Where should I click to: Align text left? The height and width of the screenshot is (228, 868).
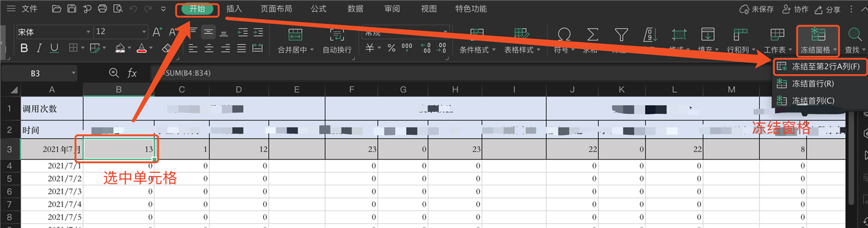[193, 48]
